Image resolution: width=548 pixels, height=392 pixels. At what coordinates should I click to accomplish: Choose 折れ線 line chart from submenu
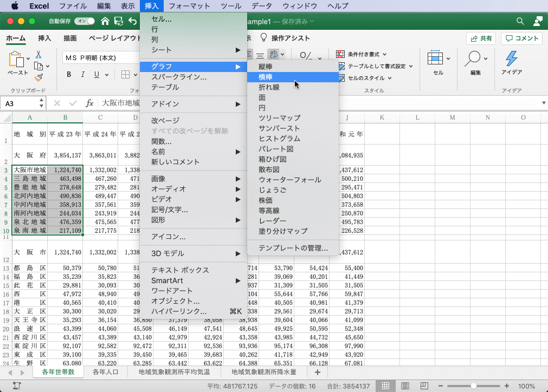coord(293,87)
